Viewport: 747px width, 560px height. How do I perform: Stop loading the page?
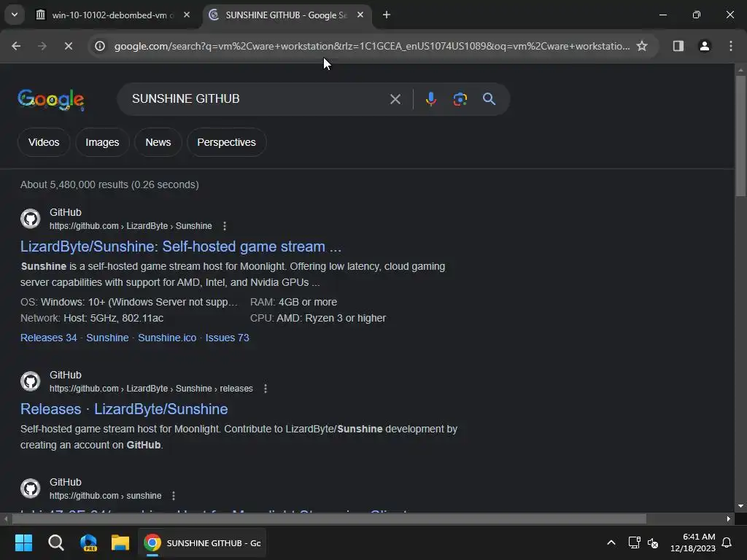tap(68, 46)
